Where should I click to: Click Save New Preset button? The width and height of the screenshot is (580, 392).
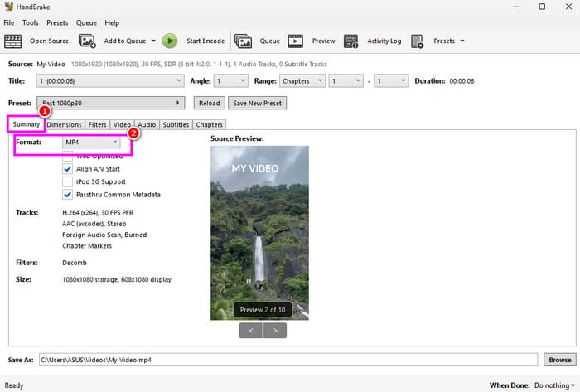[x=257, y=103]
